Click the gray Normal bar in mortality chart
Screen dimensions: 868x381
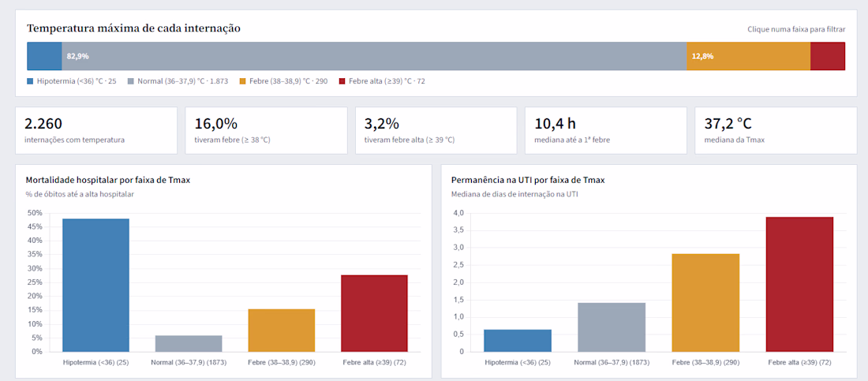tap(189, 343)
